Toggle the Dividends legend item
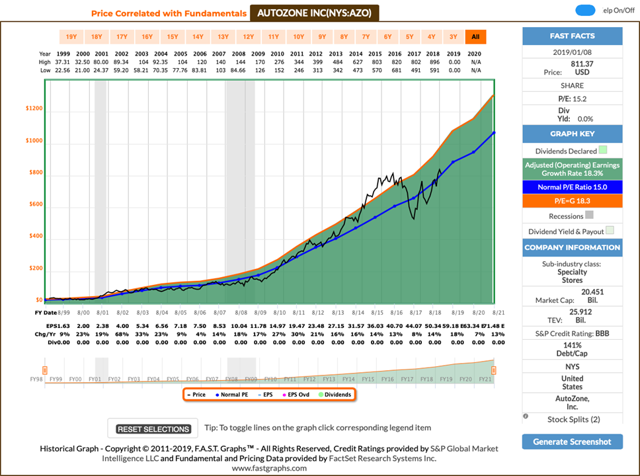640x476 pixels. coord(335,395)
